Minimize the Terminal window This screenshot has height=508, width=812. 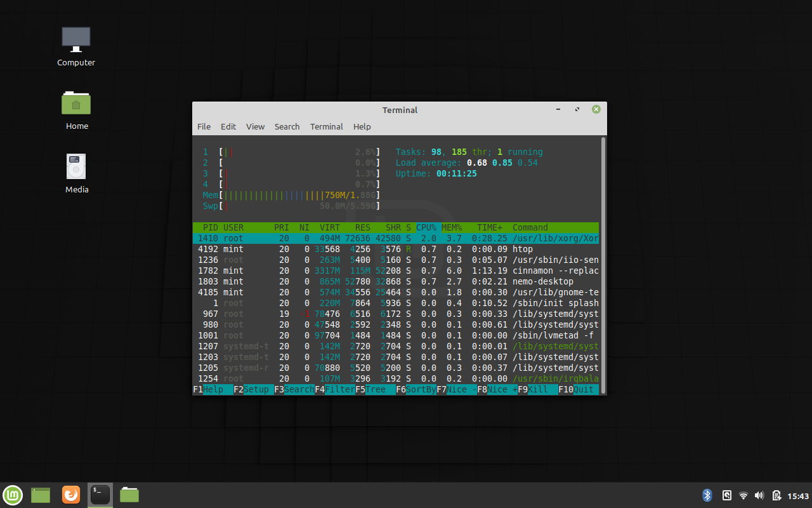[558, 110]
